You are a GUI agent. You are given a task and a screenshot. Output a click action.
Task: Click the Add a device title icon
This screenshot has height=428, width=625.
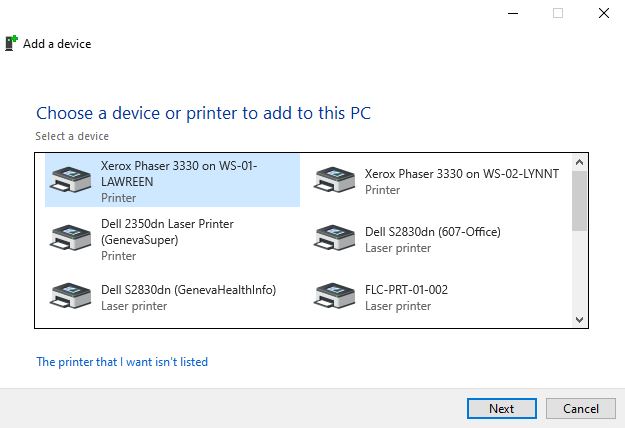[11, 43]
